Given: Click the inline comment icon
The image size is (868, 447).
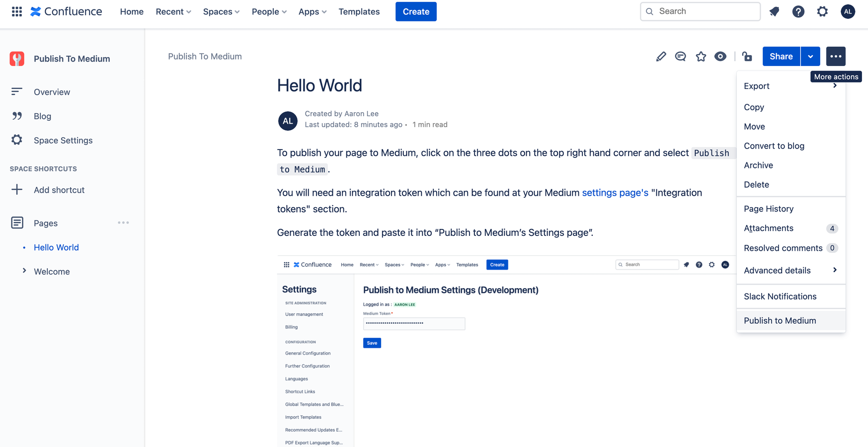Looking at the screenshot, I should tap(681, 57).
